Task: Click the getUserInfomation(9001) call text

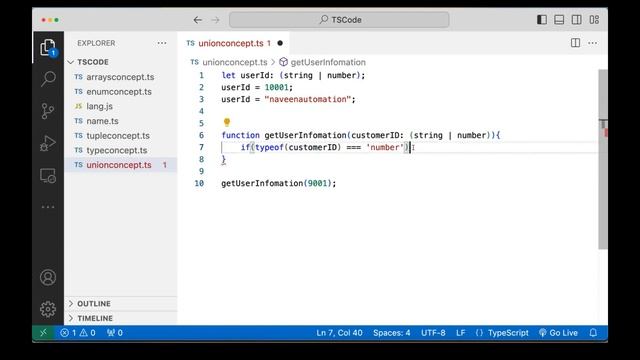Action: 278,183
